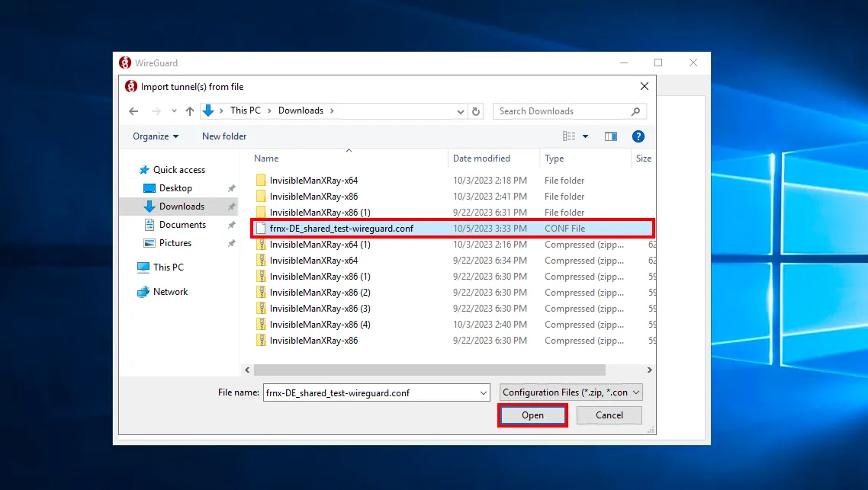
Task: Open the File name dropdown arrow
Action: coord(484,393)
